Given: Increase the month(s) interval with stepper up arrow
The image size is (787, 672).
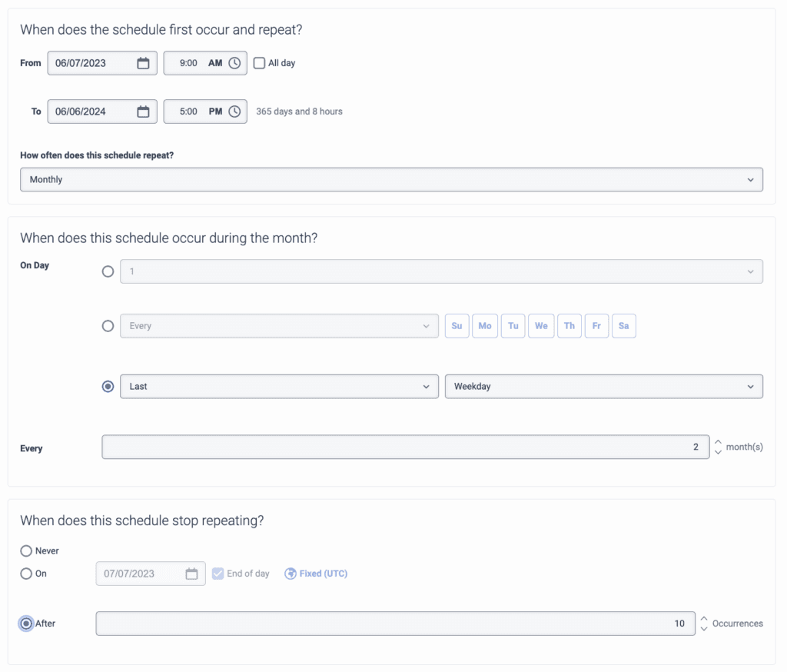Looking at the screenshot, I should [718, 443].
